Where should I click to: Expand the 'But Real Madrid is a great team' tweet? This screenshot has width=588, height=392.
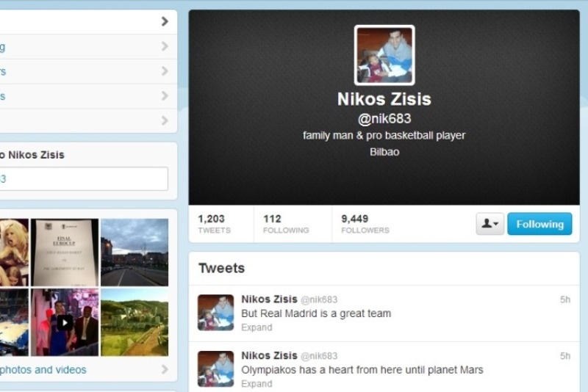click(257, 327)
